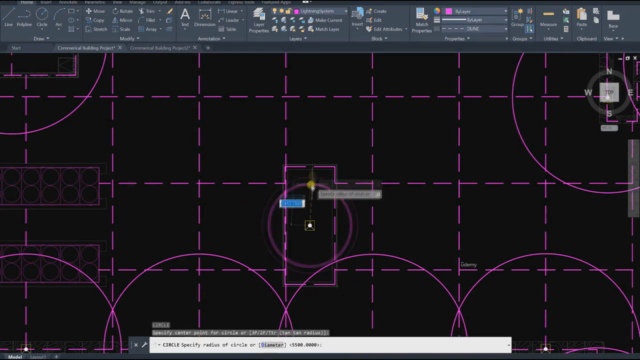Click the Offset tool icon
The height and width of the screenshot is (360, 640).
(169, 29)
